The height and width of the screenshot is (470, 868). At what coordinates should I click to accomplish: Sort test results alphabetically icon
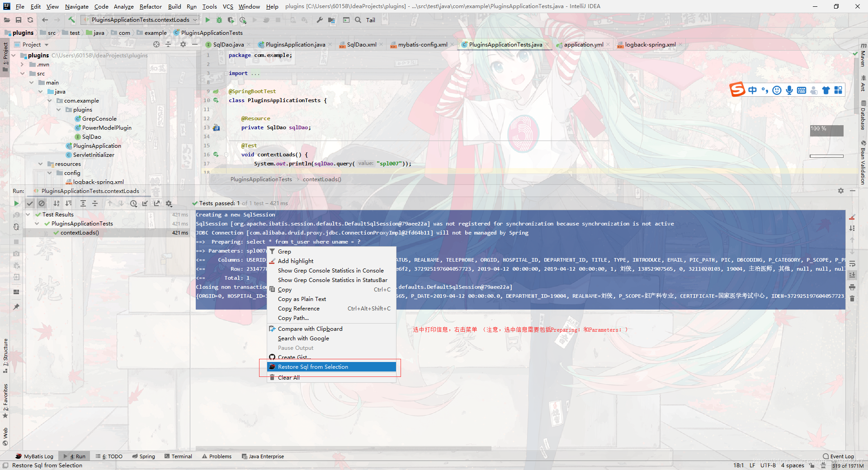tap(57, 203)
